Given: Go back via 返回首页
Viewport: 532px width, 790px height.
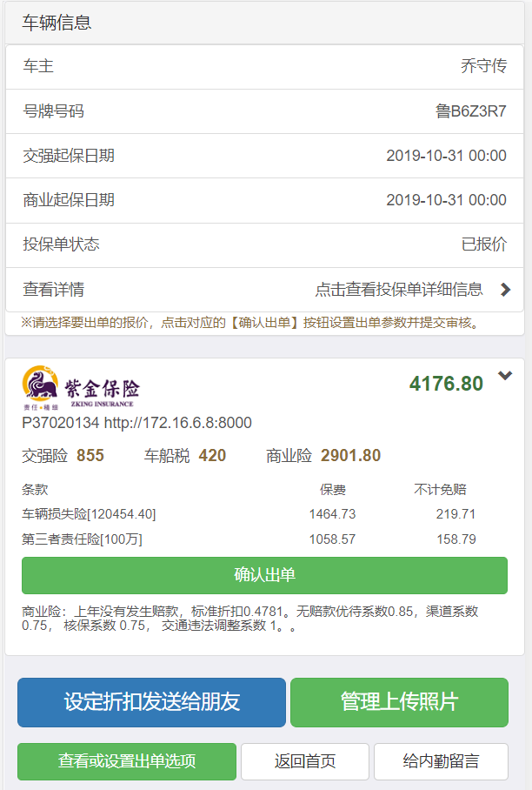Looking at the screenshot, I should point(305,761).
